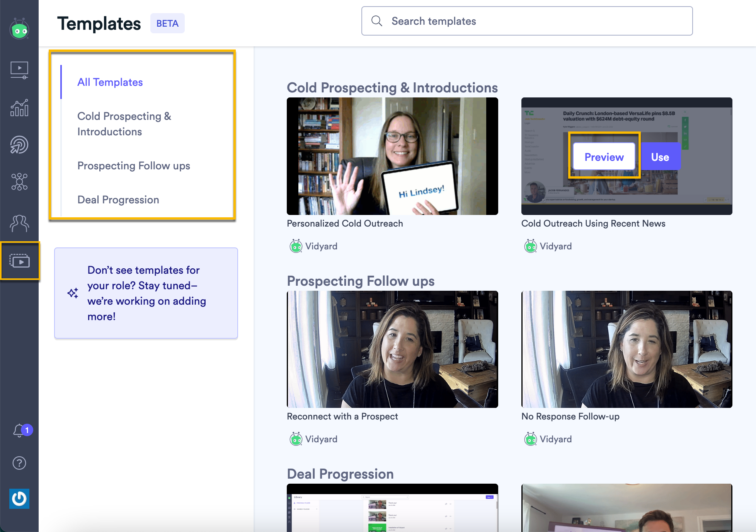Click the Deal Progression section heading
Image resolution: width=756 pixels, height=532 pixels.
click(x=340, y=474)
